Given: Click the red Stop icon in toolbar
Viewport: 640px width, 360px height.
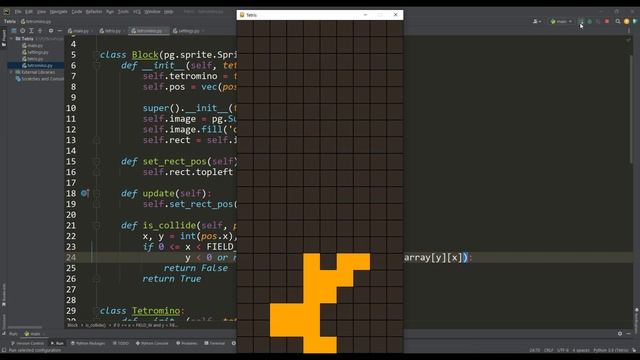Looking at the screenshot, I should click(607, 21).
